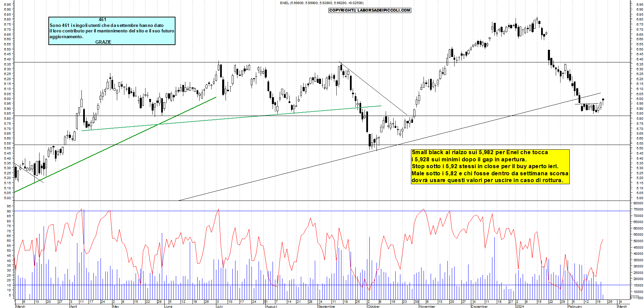Click the COPYRIGHT@ LABORSADEIPICCOLI.COM label

pos(370,10)
